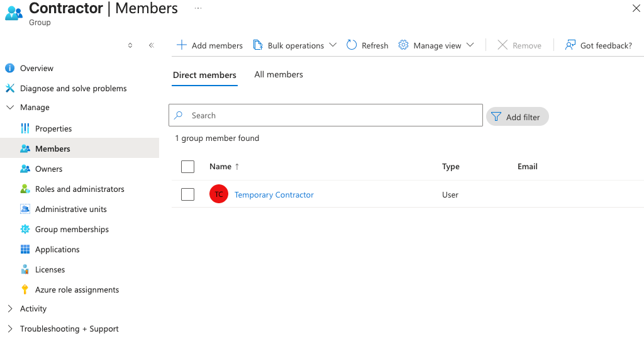Click the Properties icon in sidebar

[x=25, y=129]
